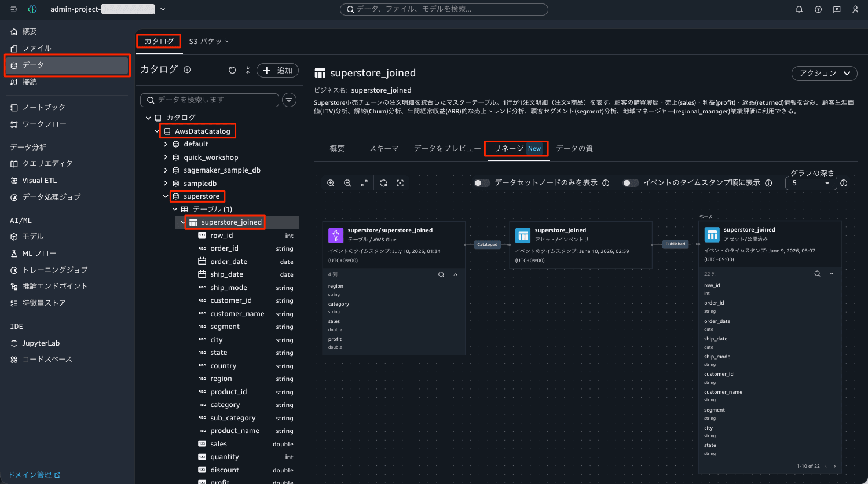Refresh the catalog list
868x484 pixels.
coord(232,70)
